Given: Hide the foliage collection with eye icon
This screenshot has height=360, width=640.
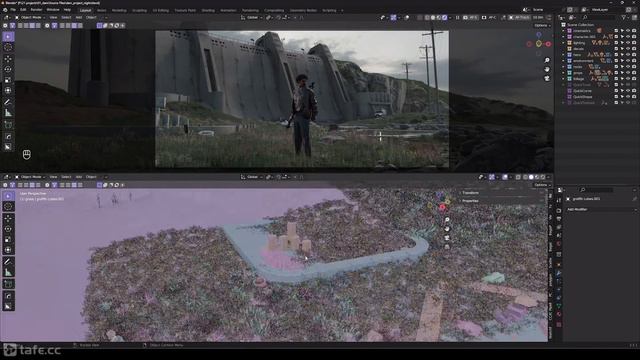Looking at the screenshot, I should point(628,78).
